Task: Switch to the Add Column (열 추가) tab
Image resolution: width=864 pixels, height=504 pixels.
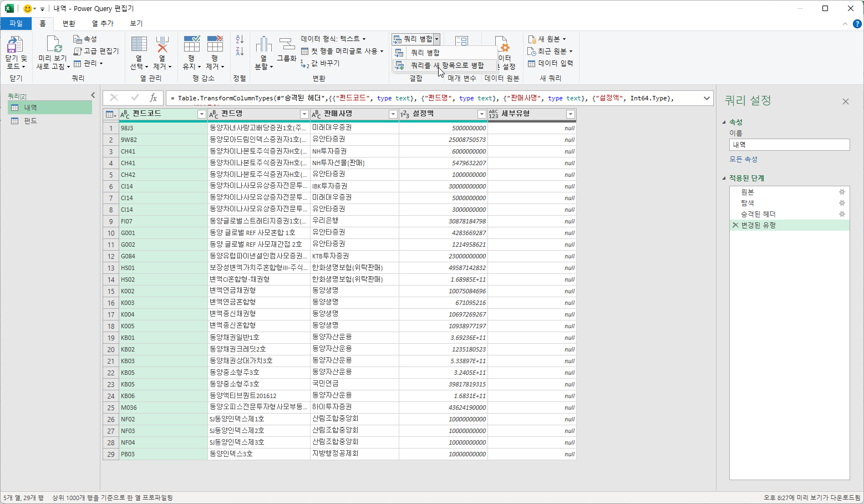Action: [x=103, y=23]
